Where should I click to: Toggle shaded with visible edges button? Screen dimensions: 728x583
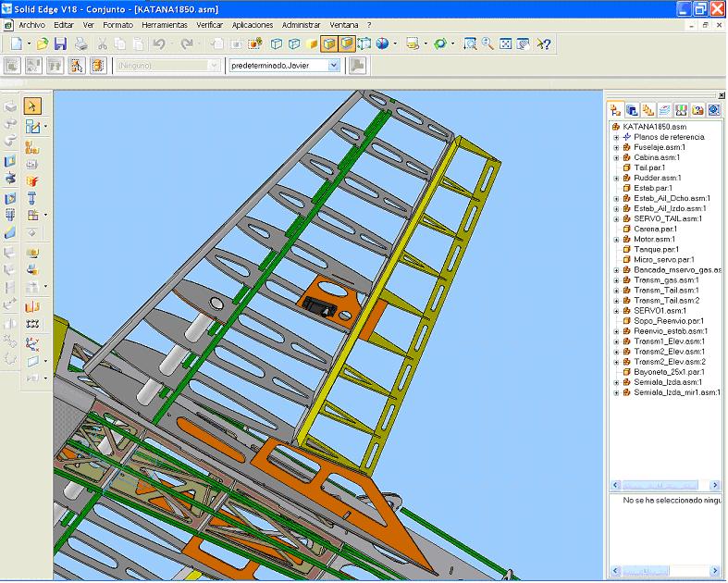pyautogui.click(x=347, y=43)
